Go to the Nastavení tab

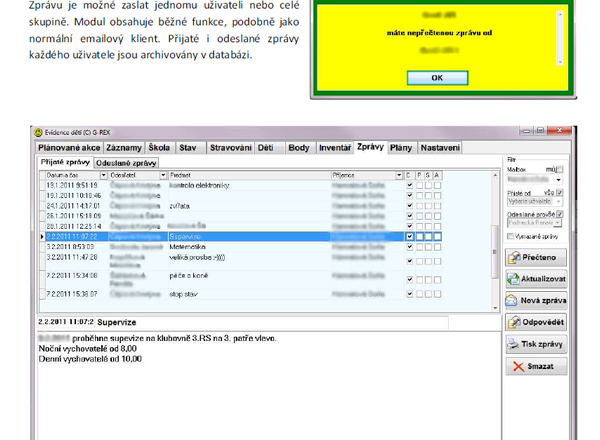[440, 148]
